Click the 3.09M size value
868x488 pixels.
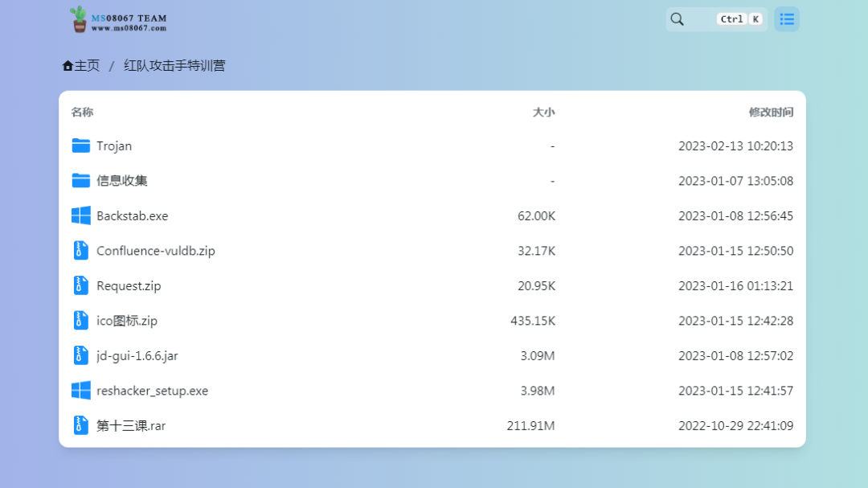[538, 355]
